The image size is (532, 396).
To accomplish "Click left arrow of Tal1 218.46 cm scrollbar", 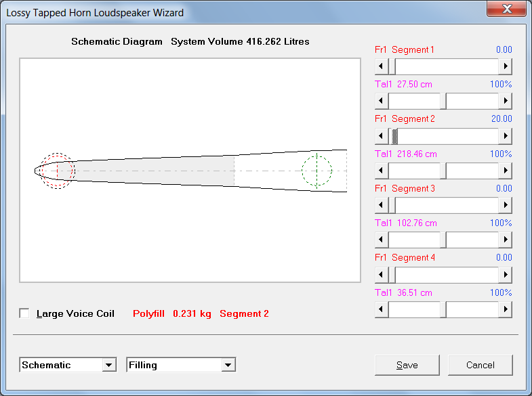I will pos(382,171).
